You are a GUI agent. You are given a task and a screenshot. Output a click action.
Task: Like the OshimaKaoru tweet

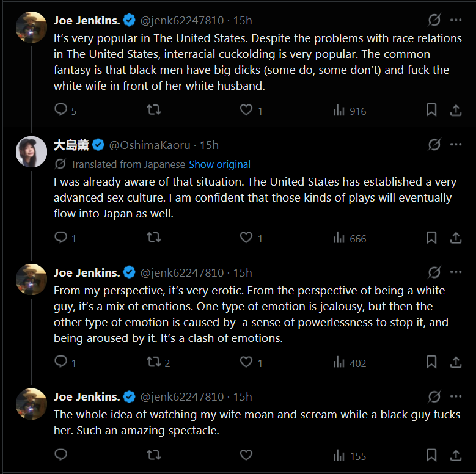[x=246, y=238]
